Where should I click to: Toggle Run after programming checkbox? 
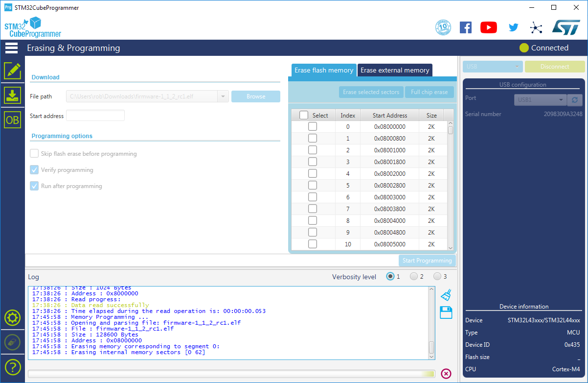pyautogui.click(x=34, y=186)
